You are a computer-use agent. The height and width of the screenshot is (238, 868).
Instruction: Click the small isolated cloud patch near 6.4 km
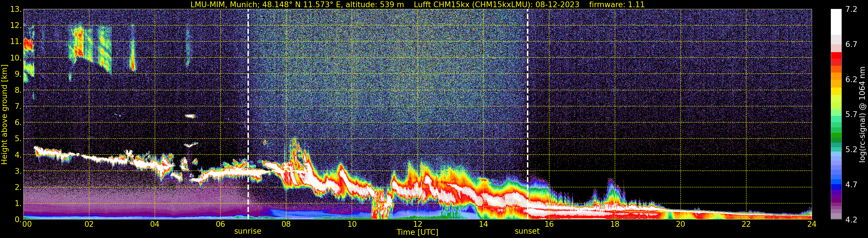(190, 116)
